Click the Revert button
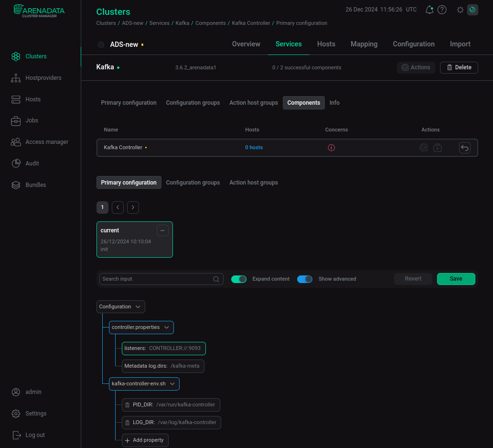Image resolution: width=493 pixels, height=448 pixels. click(413, 279)
